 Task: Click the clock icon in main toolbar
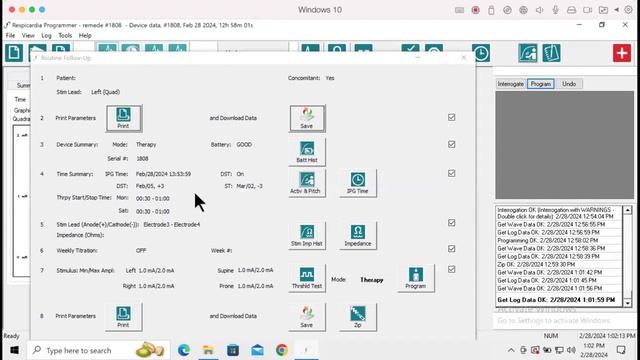pos(481,53)
